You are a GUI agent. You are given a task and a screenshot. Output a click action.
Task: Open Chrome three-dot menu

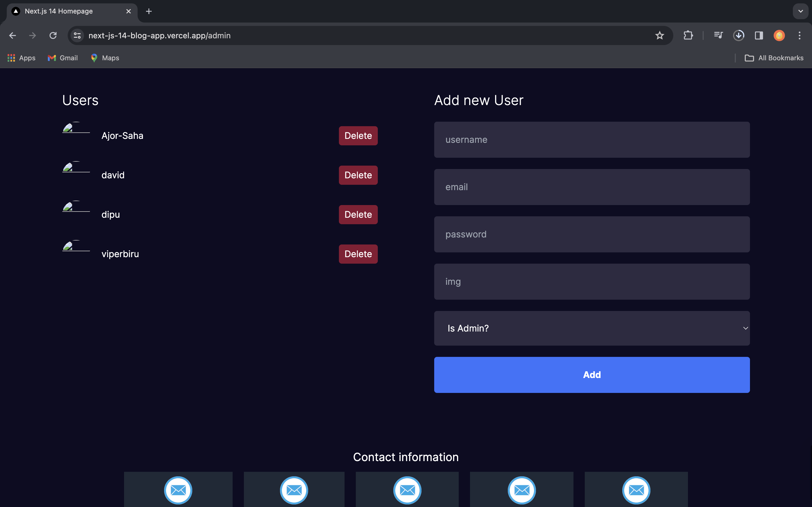[799, 35]
